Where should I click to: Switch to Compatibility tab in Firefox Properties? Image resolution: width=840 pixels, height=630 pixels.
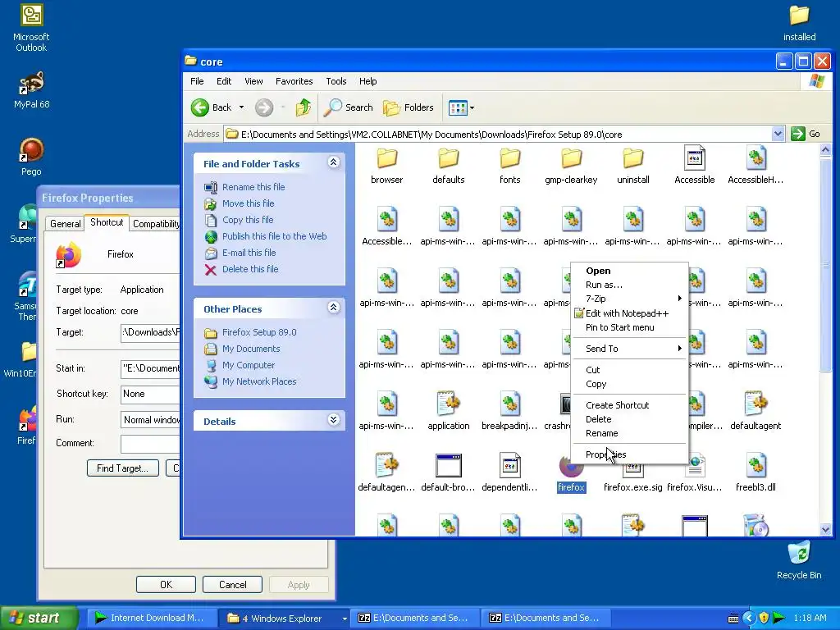(x=155, y=224)
